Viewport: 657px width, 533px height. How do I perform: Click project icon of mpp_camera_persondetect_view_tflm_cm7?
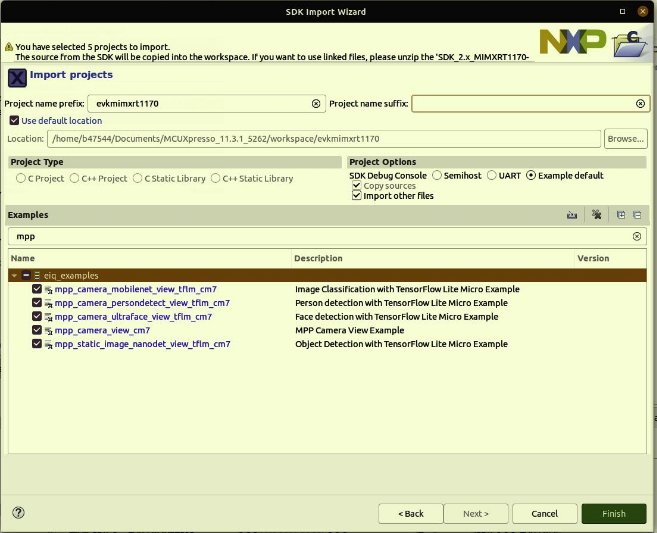(49, 303)
